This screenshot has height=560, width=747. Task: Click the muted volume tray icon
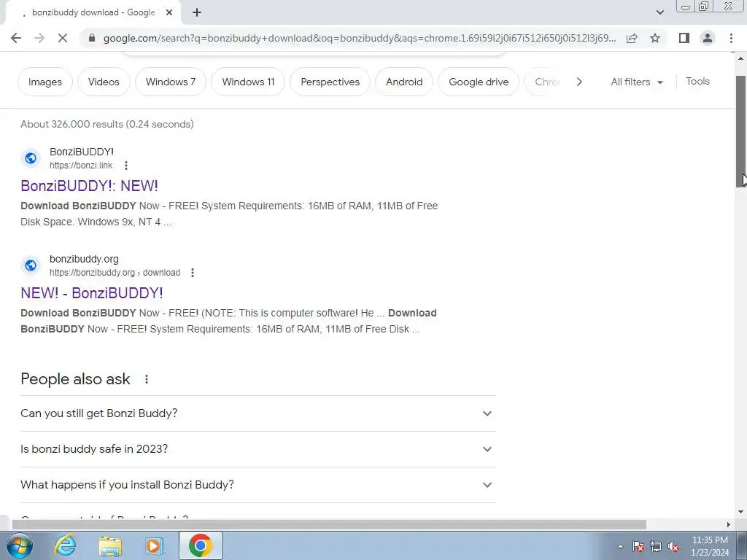[673, 546]
